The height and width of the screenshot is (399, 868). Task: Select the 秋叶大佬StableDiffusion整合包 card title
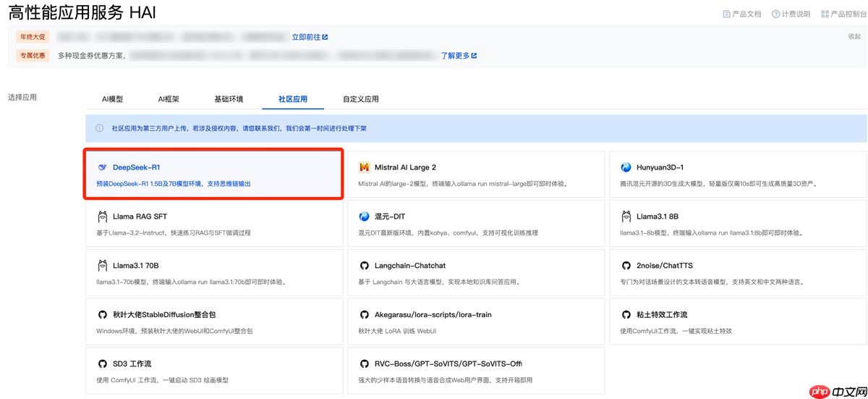pos(164,315)
